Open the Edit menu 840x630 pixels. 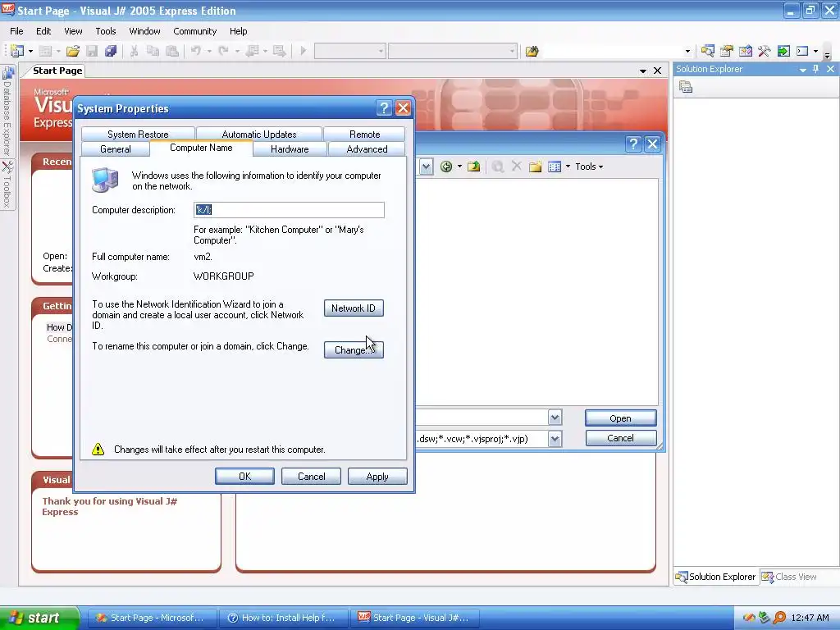pos(43,31)
